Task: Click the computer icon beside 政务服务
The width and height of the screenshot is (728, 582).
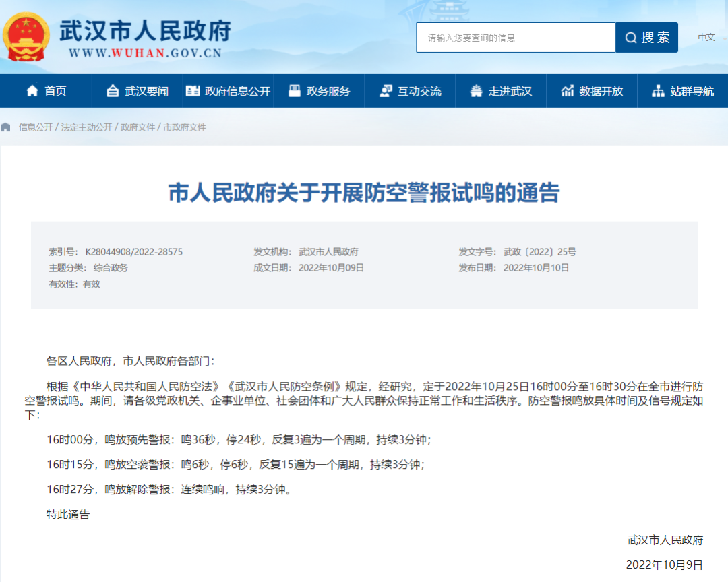Action: (x=293, y=90)
